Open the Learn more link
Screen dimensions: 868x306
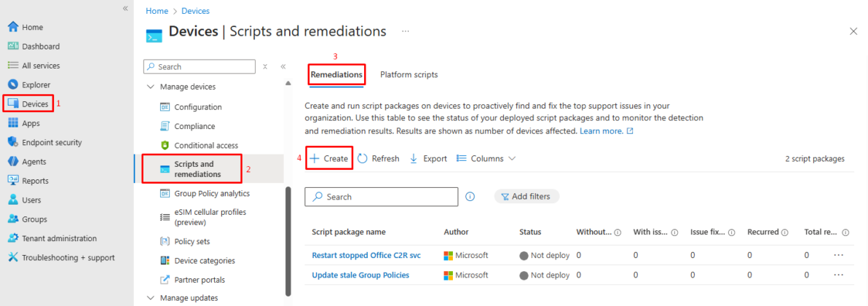pos(606,131)
